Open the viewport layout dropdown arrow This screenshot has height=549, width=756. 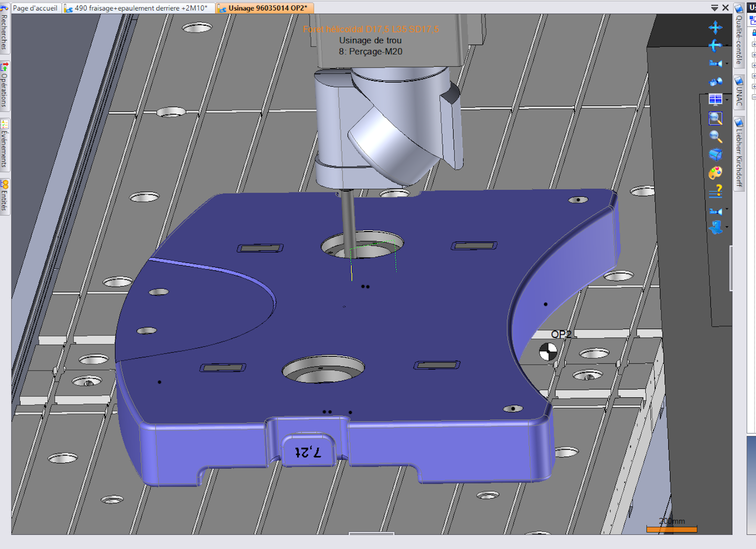[x=727, y=100]
